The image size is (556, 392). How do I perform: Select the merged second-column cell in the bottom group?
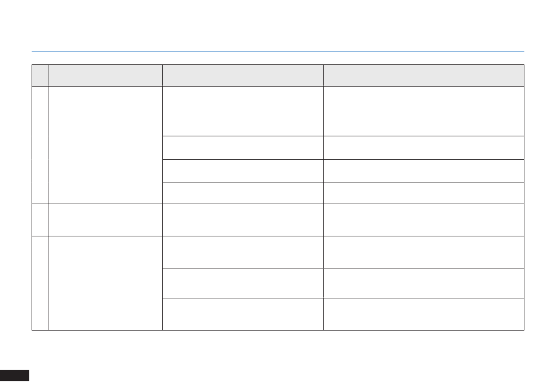pyautogui.click(x=106, y=283)
